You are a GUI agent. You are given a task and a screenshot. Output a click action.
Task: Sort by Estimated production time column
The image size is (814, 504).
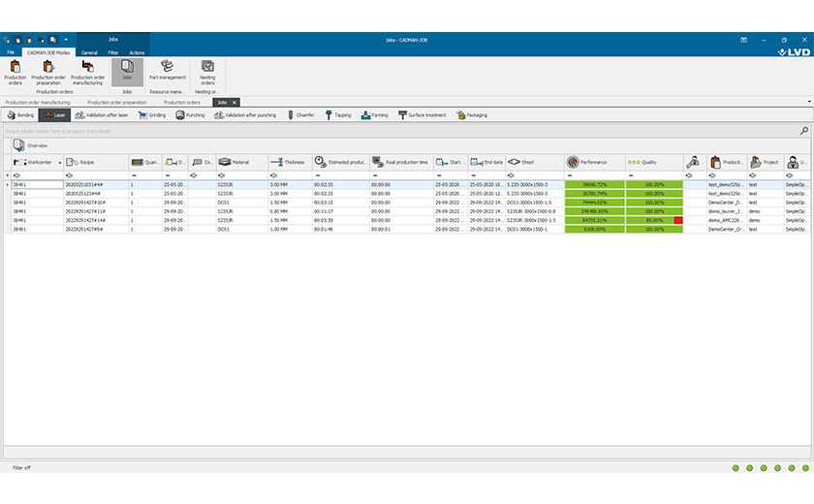tap(341, 163)
